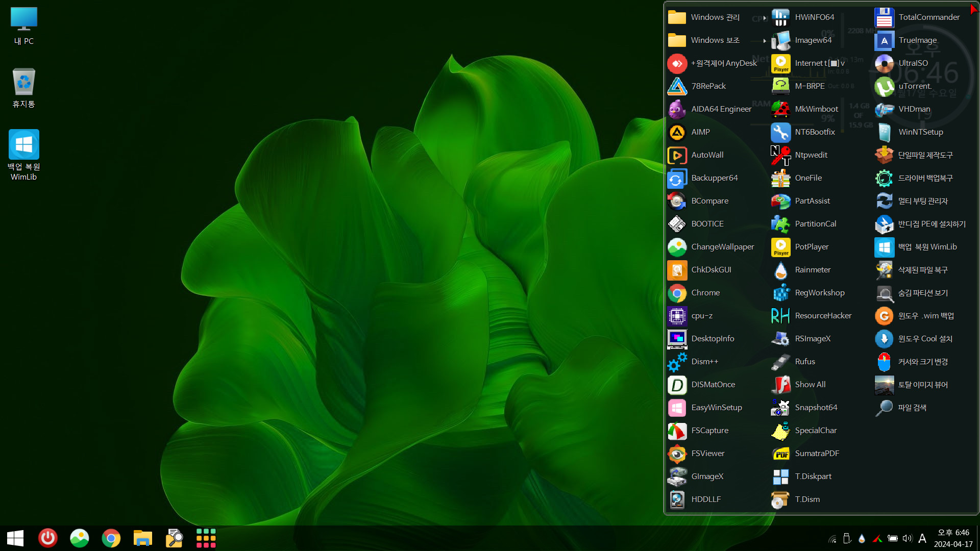Click the Windows Start button
The height and width of the screenshot is (551, 980).
(15, 538)
